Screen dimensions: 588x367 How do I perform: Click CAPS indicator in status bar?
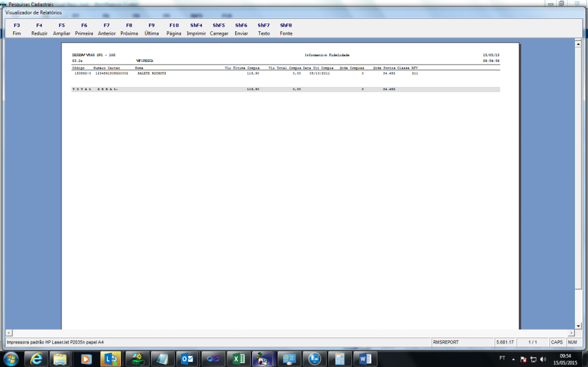tap(557, 342)
